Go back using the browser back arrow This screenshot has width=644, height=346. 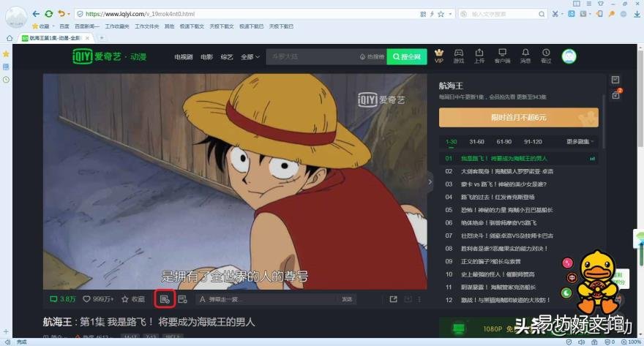pyautogui.click(x=36, y=14)
